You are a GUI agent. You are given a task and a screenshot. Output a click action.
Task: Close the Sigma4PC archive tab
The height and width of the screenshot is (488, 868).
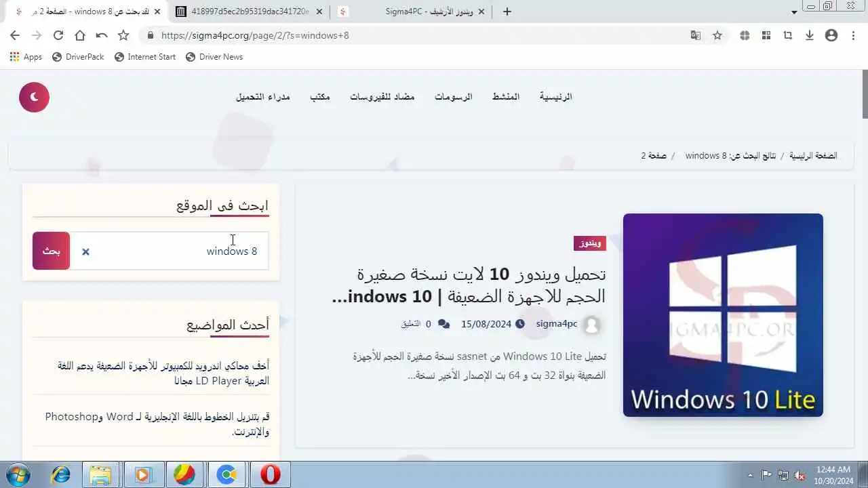481,12
